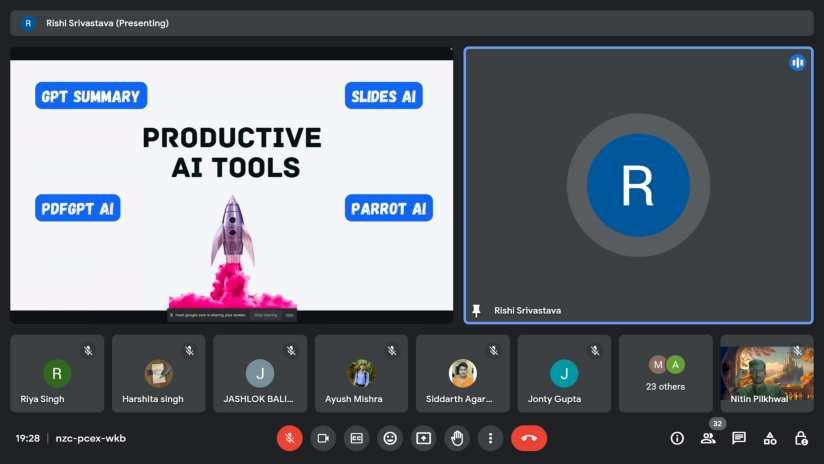The image size is (824, 464).
Task: Click muted mic icon on Harshita singh
Action: point(189,350)
